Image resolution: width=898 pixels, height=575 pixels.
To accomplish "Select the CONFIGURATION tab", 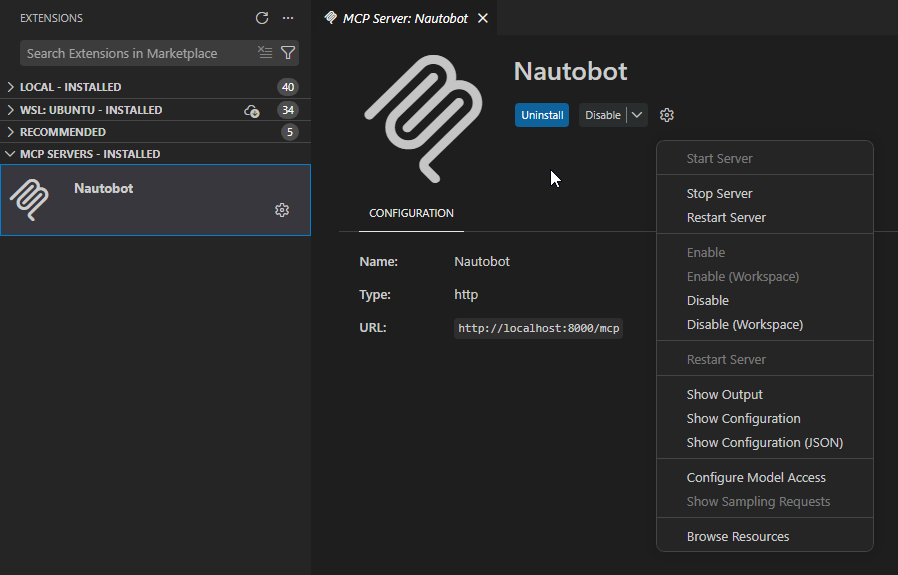I will [x=411, y=213].
